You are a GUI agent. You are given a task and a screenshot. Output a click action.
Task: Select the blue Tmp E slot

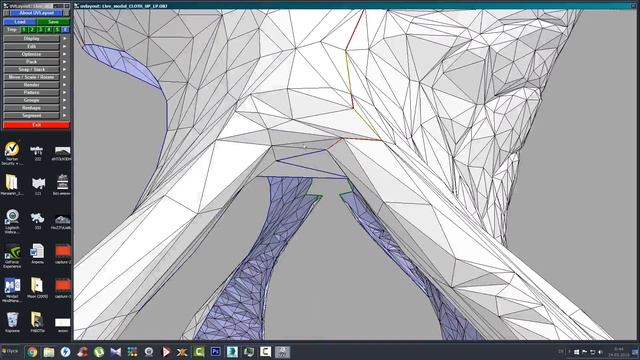coord(65,29)
